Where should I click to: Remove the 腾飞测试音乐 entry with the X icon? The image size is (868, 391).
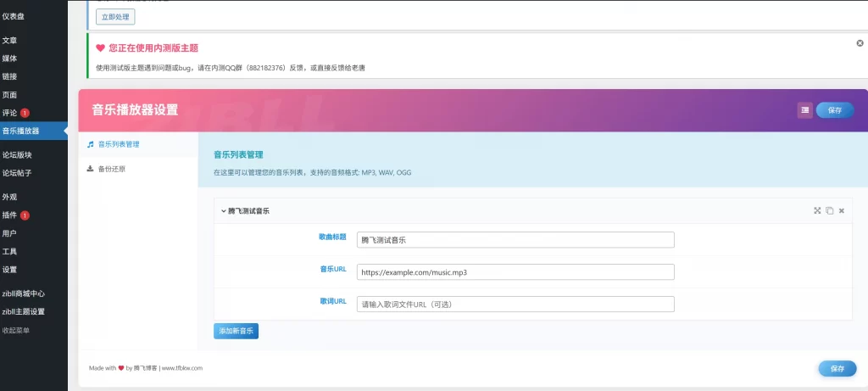(x=842, y=210)
